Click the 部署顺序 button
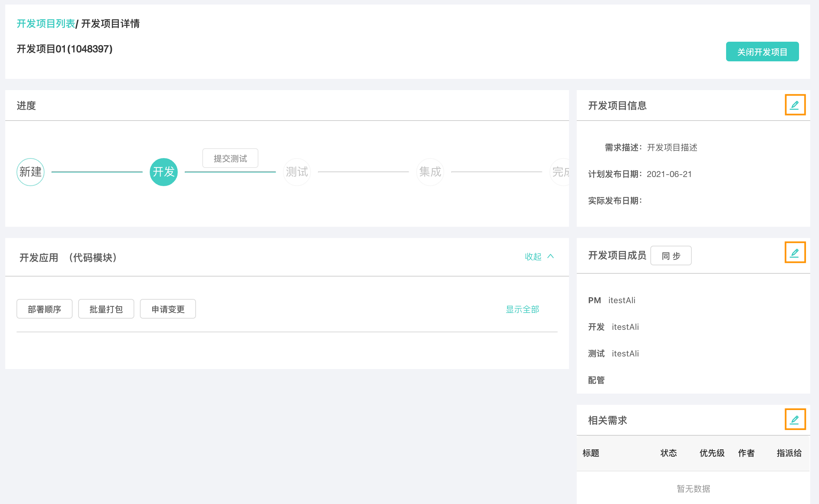This screenshot has height=504, width=819. pos(45,309)
